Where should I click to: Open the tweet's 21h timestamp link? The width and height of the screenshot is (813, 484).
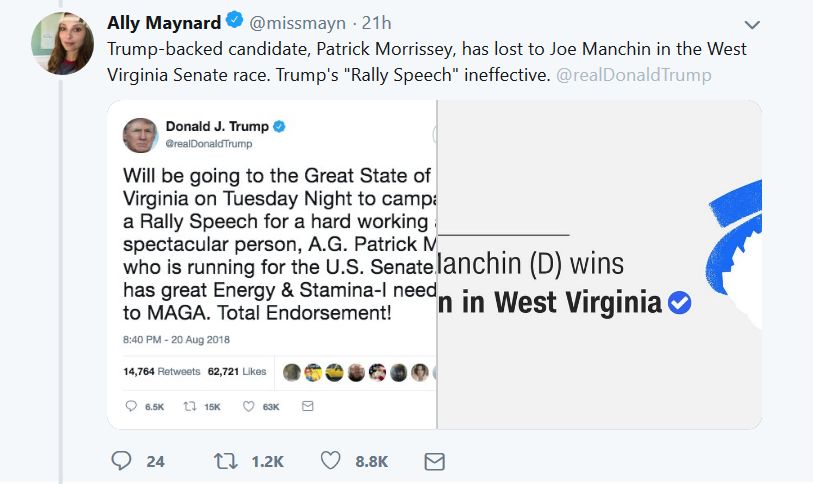[x=379, y=23]
